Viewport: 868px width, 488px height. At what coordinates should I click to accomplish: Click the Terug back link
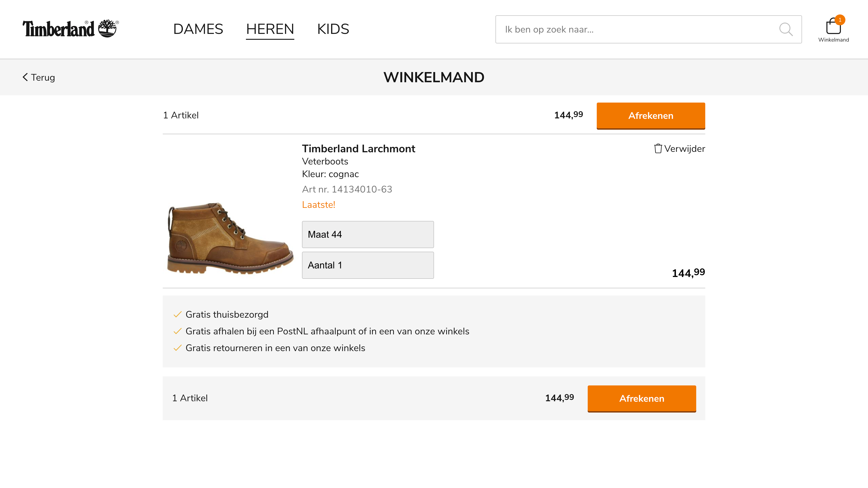click(x=43, y=77)
